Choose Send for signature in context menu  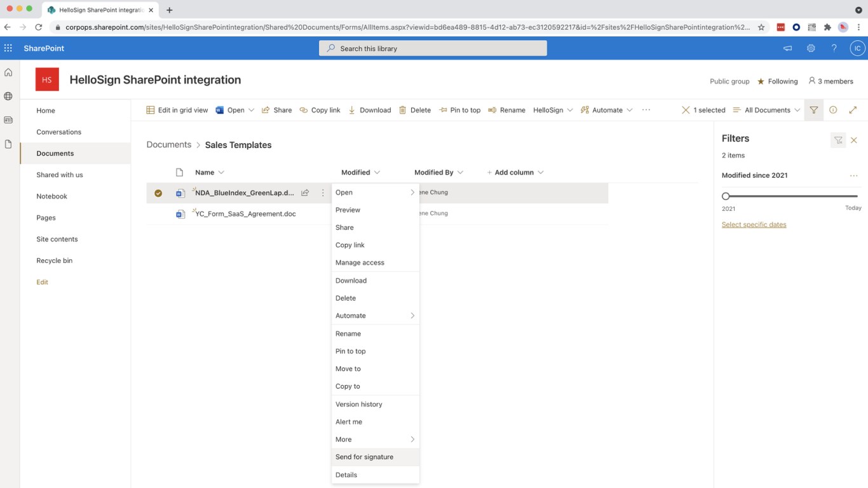click(376, 457)
